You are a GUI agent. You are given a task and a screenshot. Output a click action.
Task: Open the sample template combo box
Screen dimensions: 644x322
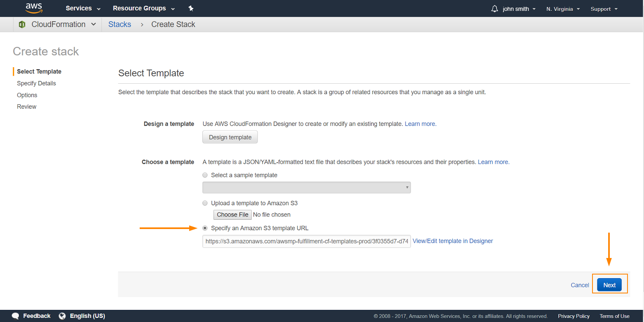tap(307, 188)
